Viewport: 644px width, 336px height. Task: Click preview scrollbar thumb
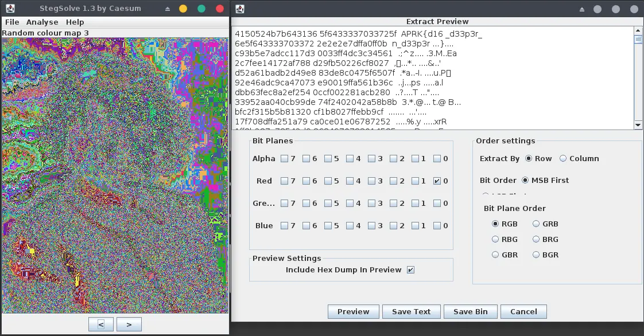coord(638,40)
